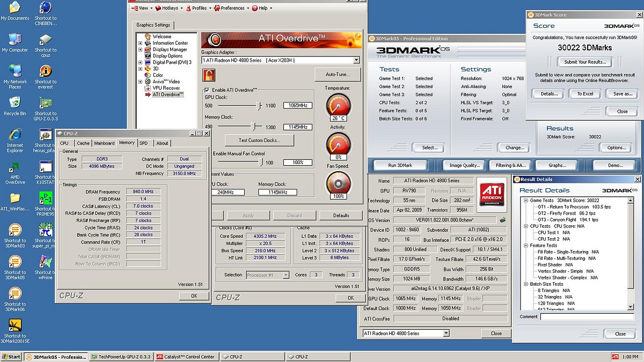Select VPU Recover in the settings tree
The image size is (644, 362).
(x=166, y=88)
